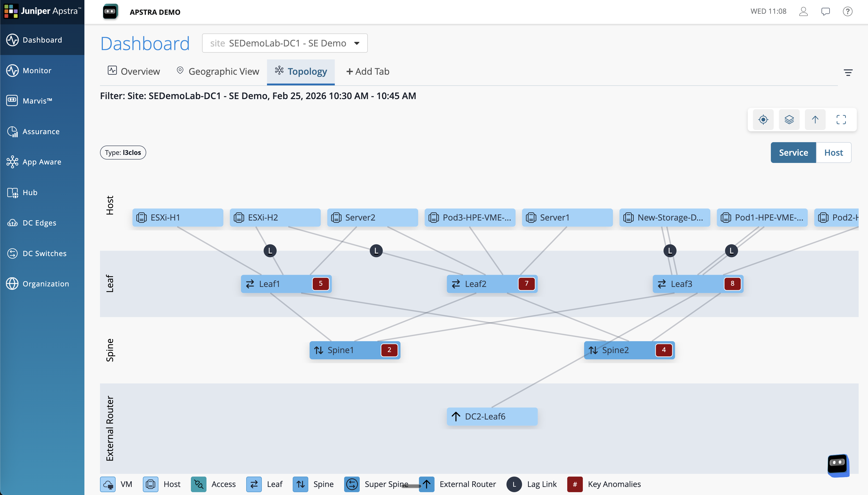Click Add Tab to create a new tab
This screenshot has width=868, height=495.
point(368,71)
